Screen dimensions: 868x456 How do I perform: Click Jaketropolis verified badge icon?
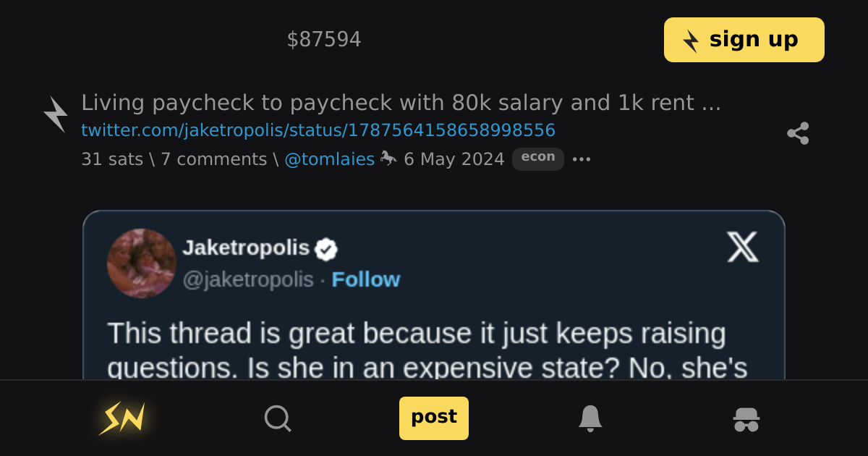coord(327,248)
